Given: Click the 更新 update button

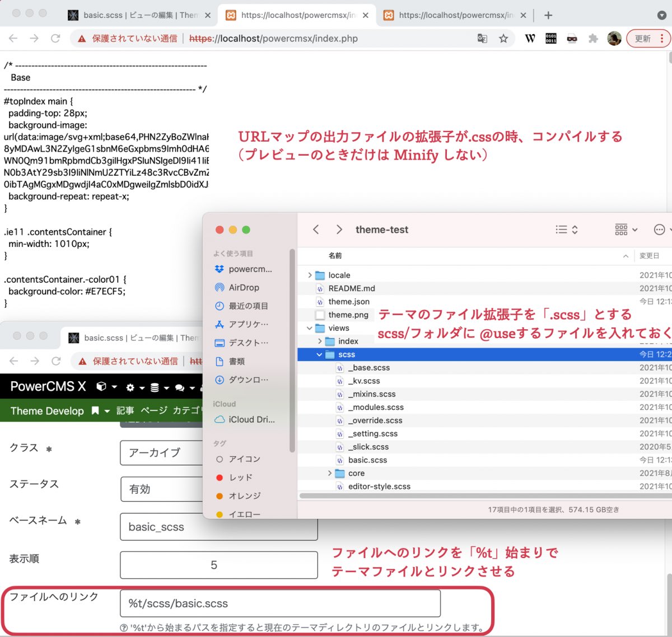Looking at the screenshot, I should pyautogui.click(x=648, y=38).
